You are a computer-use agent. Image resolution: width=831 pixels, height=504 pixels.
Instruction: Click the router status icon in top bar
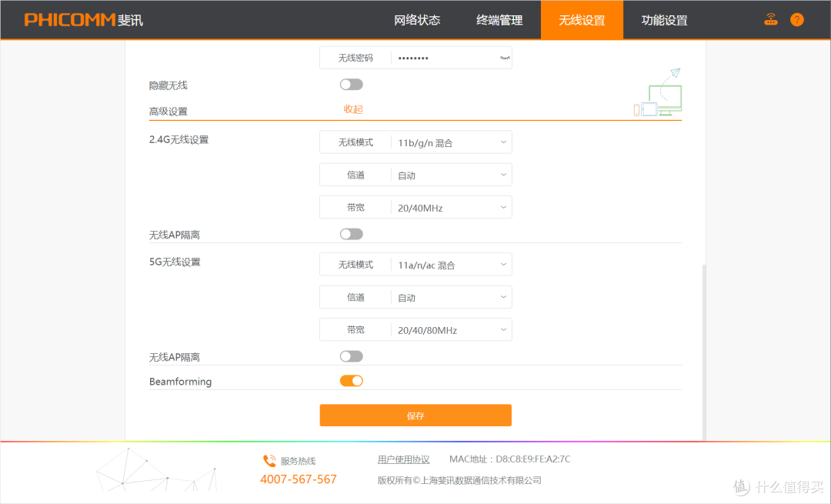tap(770, 18)
